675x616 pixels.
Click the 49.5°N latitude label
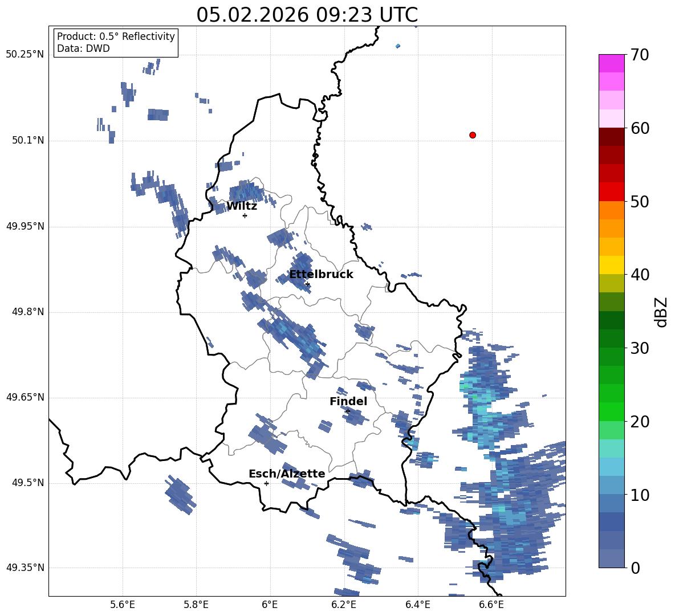pyautogui.click(x=28, y=483)
